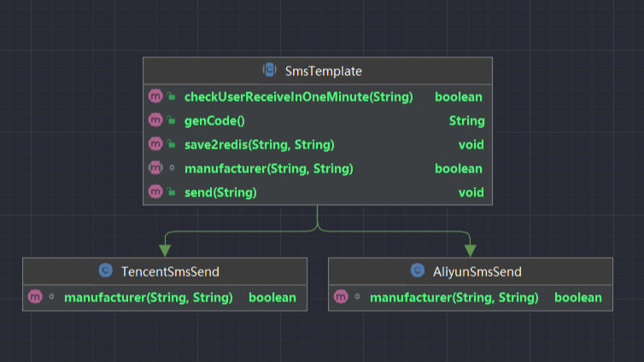Click method icon in AliyunSmsSend manufacturer row

(341, 298)
